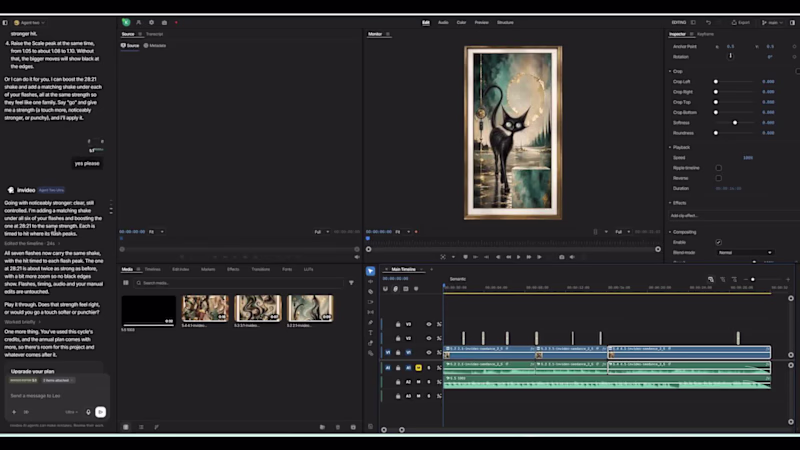Viewport: 800px width, 450px height.
Task: Click the Search media input field
Action: point(239,283)
